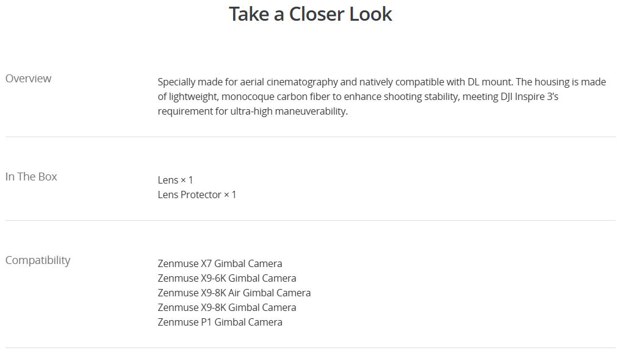Screen dimensions: 623x364
Task: Select Zenmuse X9-8K Air Gimbal Camera entry
Action: coord(234,293)
